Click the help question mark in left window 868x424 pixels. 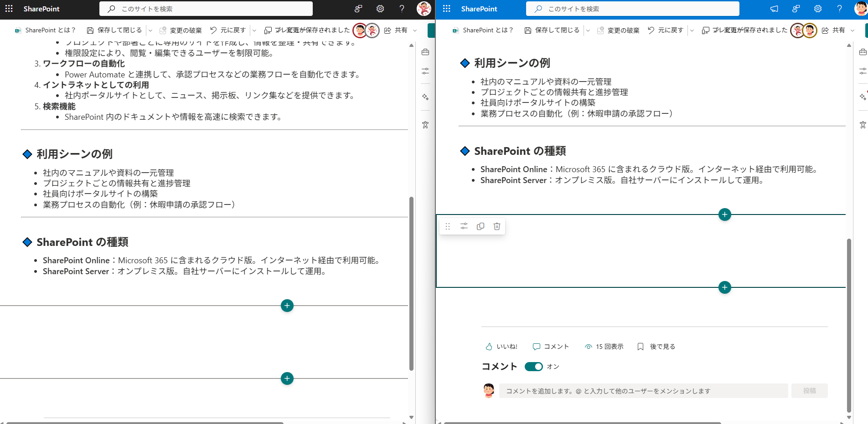pyautogui.click(x=402, y=9)
